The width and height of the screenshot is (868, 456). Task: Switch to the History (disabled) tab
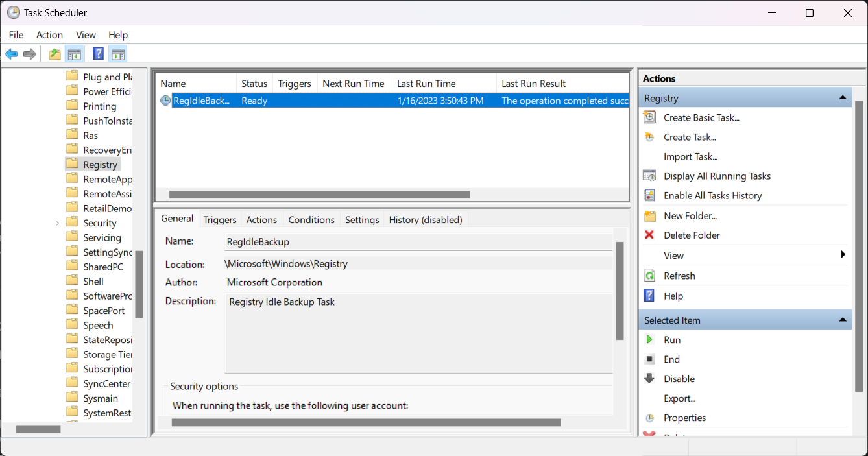pos(426,220)
